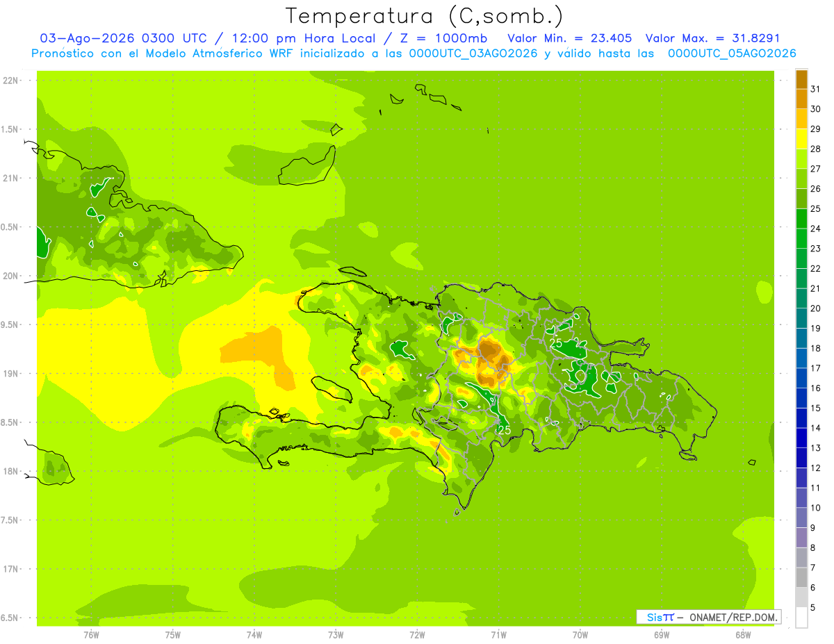Click the legend value 31

pos(816,89)
